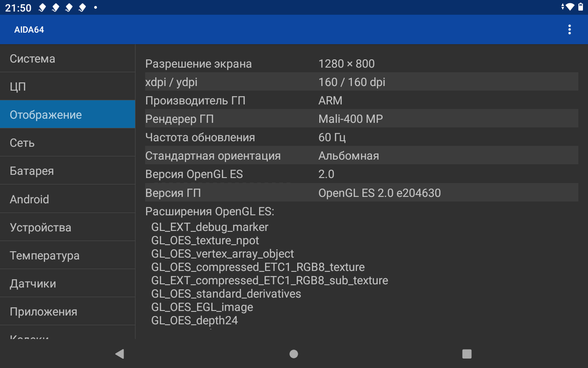This screenshot has width=588, height=368.
Task: Tap the battery status icon
Action: click(580, 7)
